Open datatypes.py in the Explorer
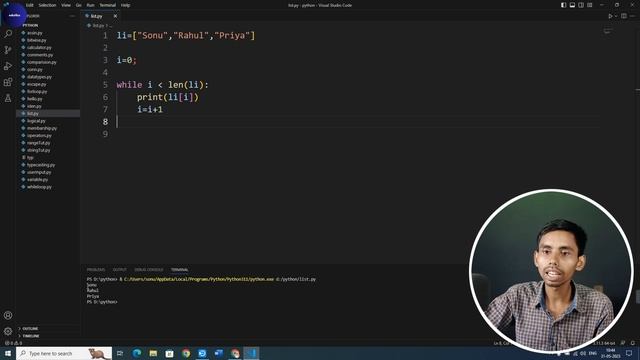 [39, 77]
